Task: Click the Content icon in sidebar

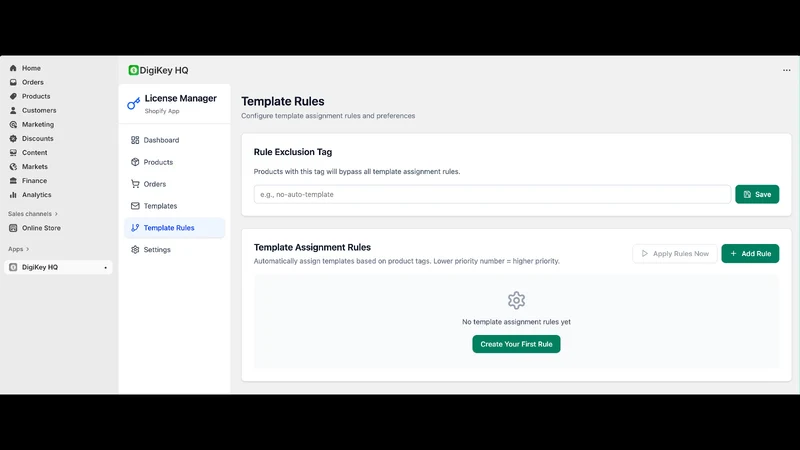Action: point(13,153)
